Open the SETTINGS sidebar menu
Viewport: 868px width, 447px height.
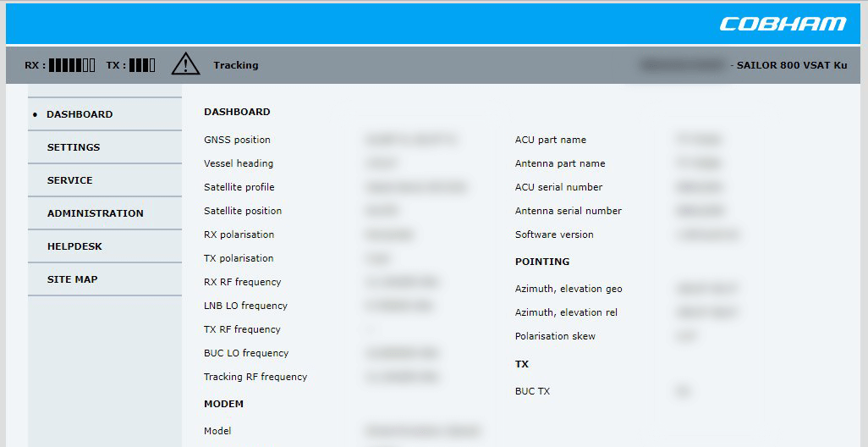(x=74, y=147)
